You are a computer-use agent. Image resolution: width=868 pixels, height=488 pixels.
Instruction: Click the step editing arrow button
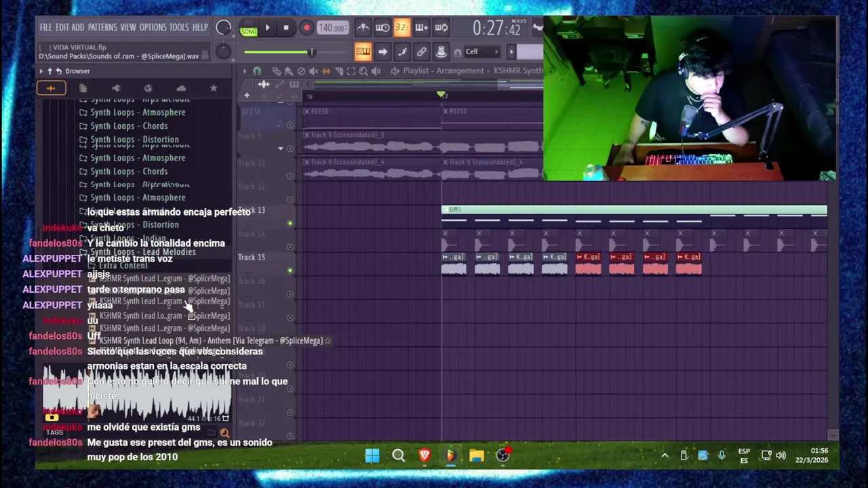[382, 52]
